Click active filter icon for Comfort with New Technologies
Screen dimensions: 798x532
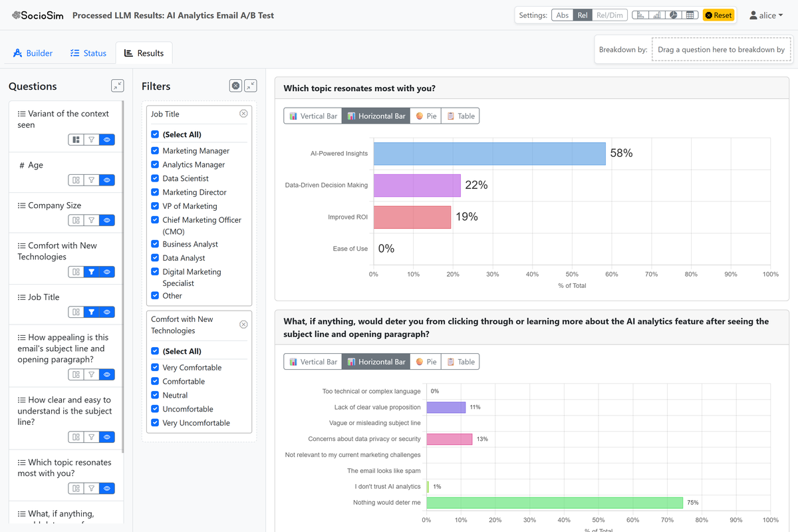pyautogui.click(x=91, y=271)
